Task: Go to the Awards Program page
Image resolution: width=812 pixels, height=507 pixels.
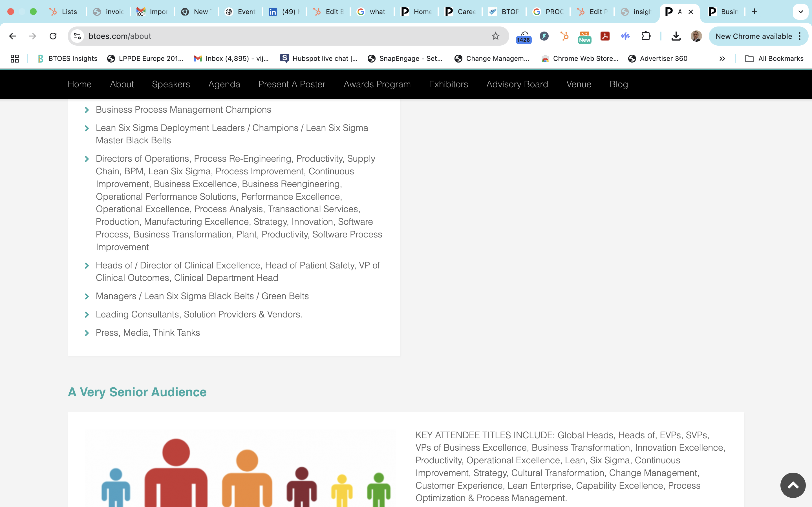Action: [x=377, y=84]
